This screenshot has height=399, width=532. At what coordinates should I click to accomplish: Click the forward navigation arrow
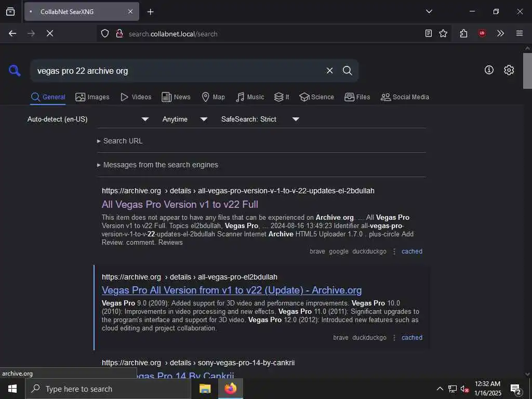pos(31,33)
